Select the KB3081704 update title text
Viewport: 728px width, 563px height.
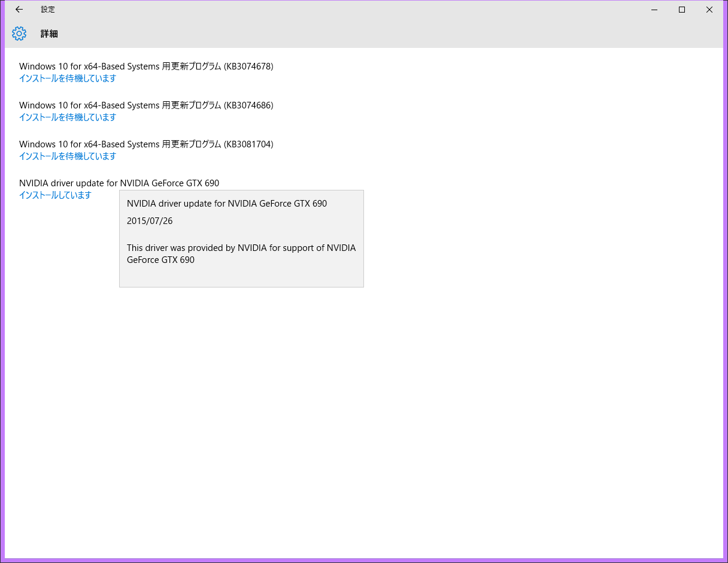click(146, 144)
